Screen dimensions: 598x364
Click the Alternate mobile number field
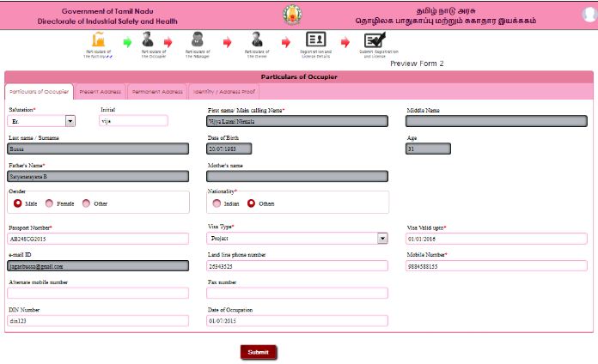(x=98, y=293)
